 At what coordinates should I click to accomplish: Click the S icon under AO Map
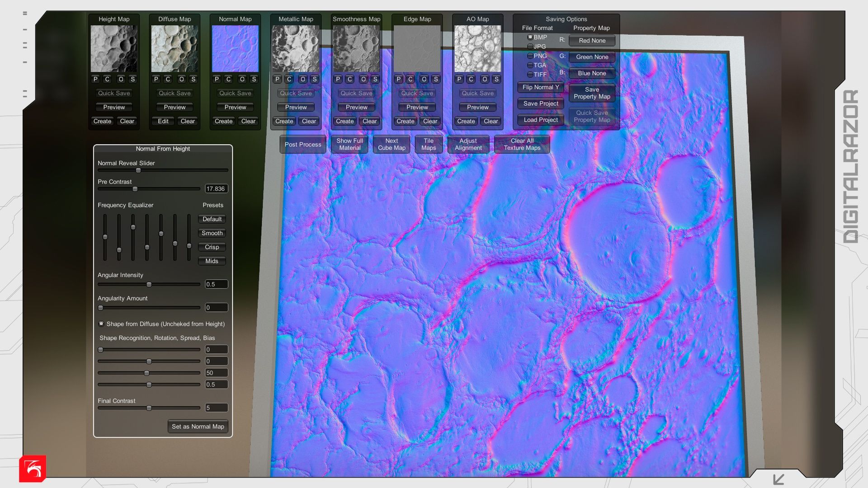pyautogui.click(x=496, y=79)
